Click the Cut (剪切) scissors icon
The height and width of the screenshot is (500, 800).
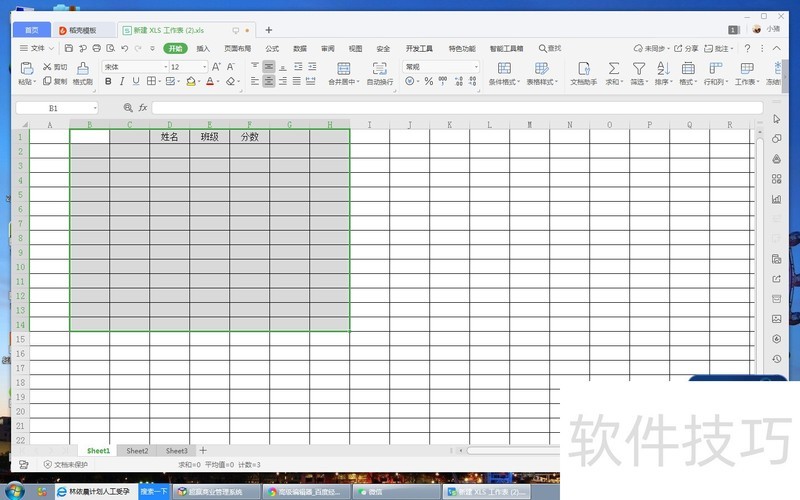47,67
